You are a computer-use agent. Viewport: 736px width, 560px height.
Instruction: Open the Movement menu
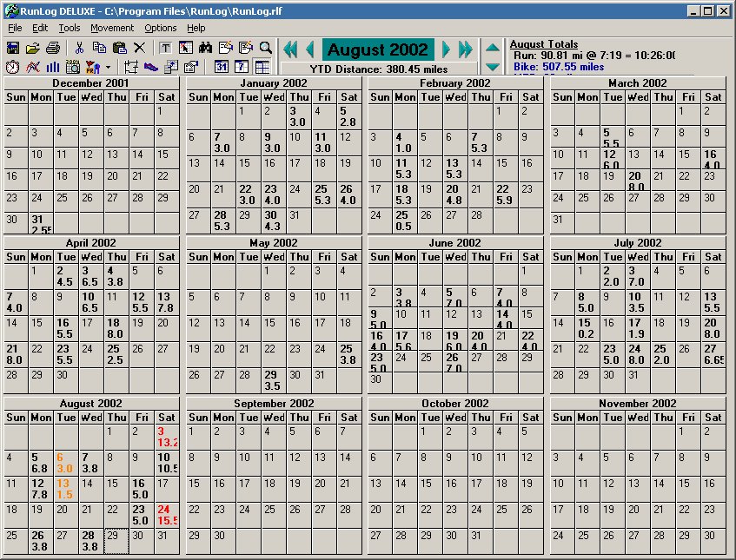[112, 28]
